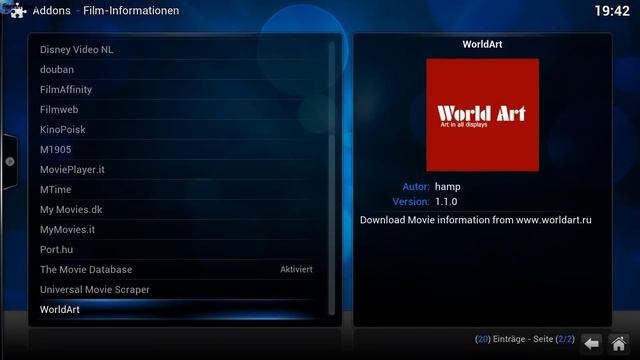Screen dimensions: 640x360
Task: Click the addon list scrollbar
Action: pos(331,179)
